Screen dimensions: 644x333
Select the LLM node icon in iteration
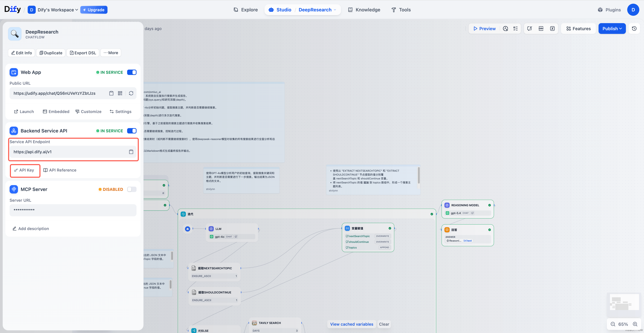211,229
